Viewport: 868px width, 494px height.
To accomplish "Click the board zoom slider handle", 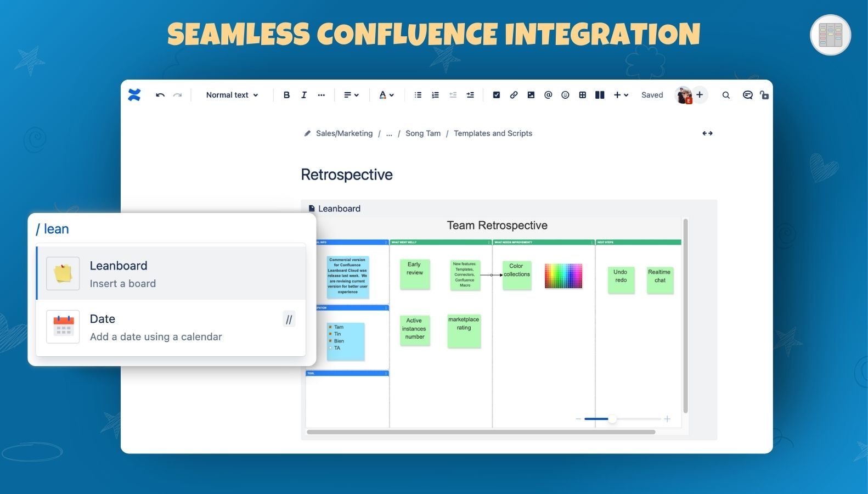I will pyautogui.click(x=612, y=419).
